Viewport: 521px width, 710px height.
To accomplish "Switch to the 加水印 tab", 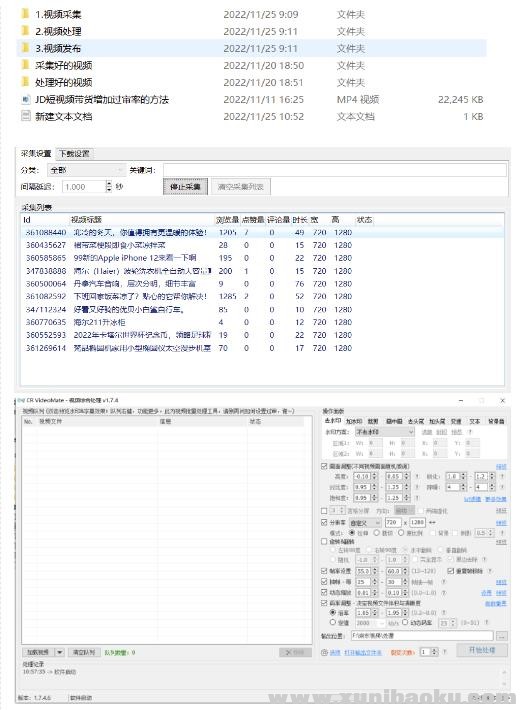I will [354, 421].
